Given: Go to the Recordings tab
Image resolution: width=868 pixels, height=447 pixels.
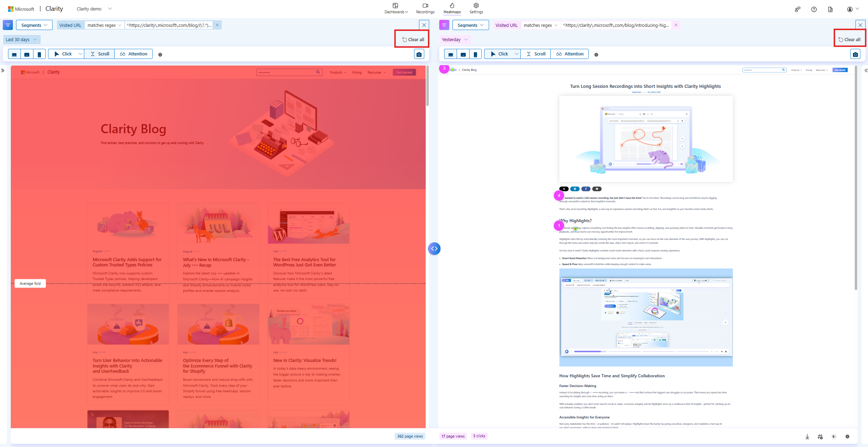Looking at the screenshot, I should click(x=425, y=8).
